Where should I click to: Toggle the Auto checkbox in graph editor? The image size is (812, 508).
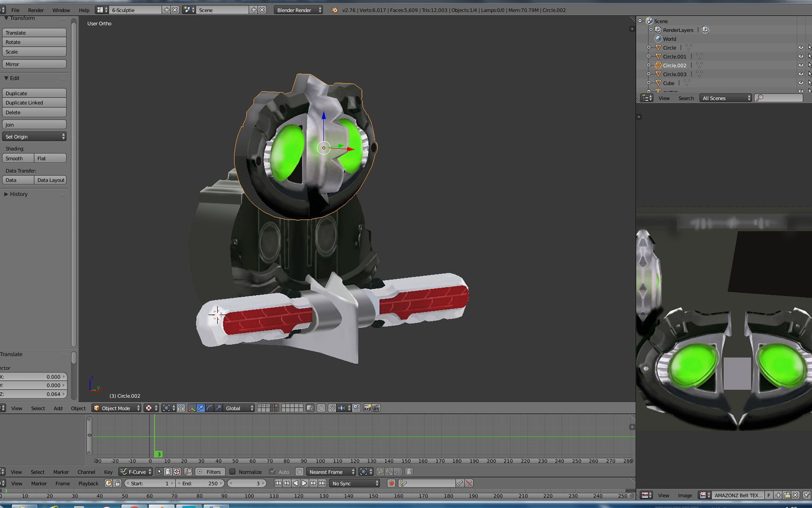coord(272,472)
